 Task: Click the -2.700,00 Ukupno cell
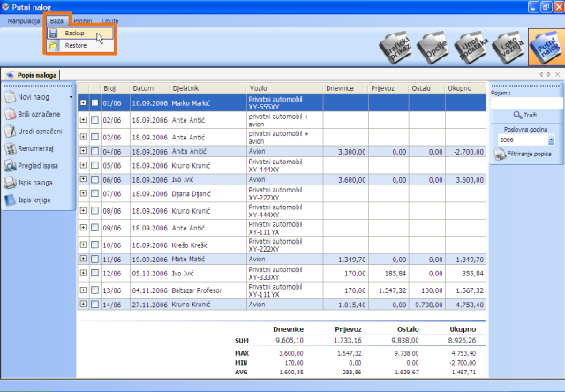point(465,152)
